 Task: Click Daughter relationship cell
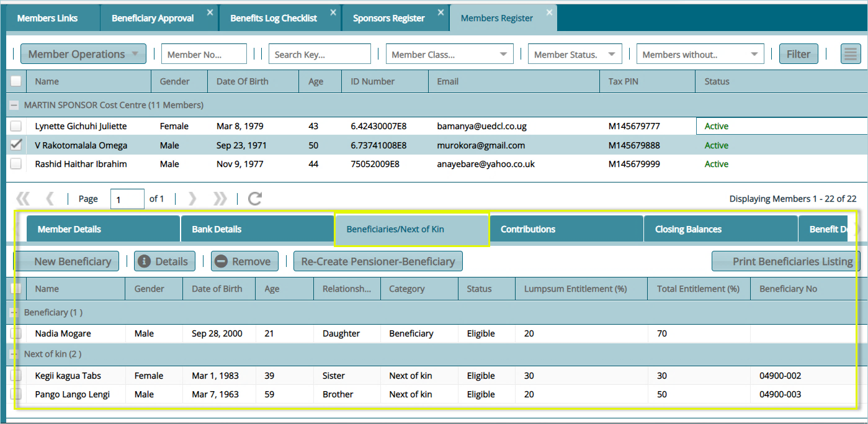point(341,333)
